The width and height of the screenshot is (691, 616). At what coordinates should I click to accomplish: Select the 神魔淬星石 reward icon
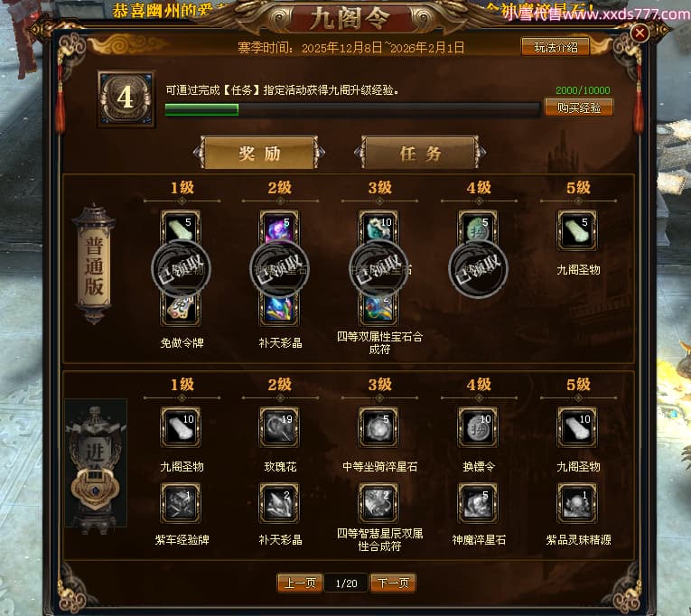pyautogui.click(x=478, y=503)
